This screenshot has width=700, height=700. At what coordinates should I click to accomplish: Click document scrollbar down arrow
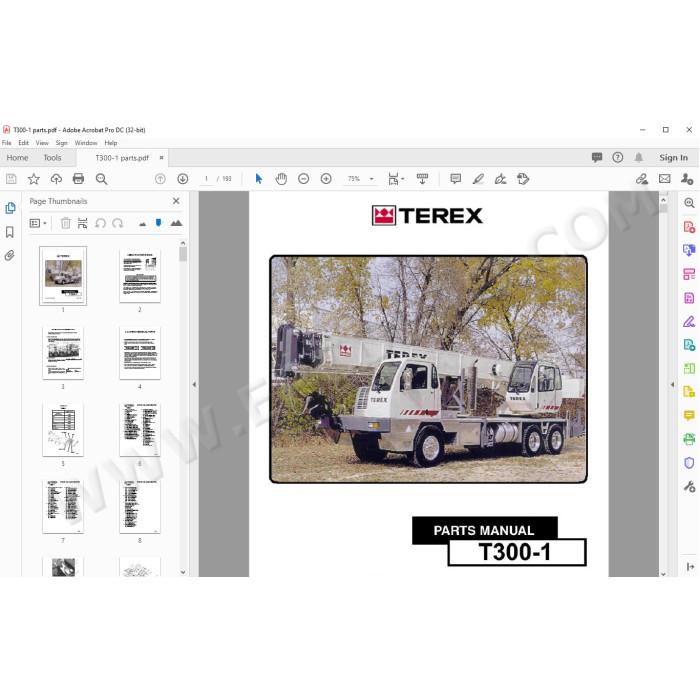(663, 574)
